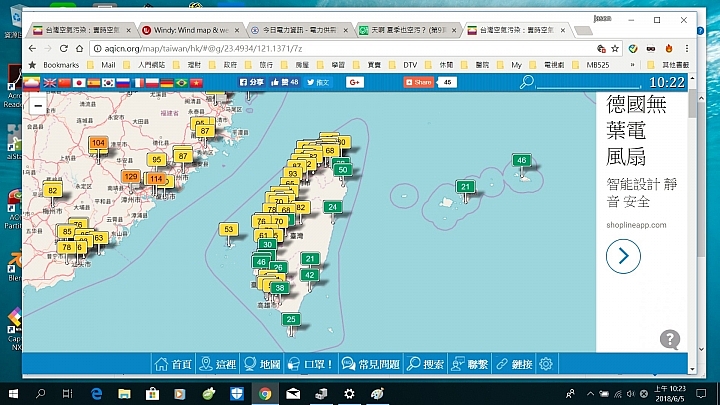Select the yellow 93 AQI marker
Image resolution: width=720 pixels, height=405 pixels.
(x=292, y=174)
